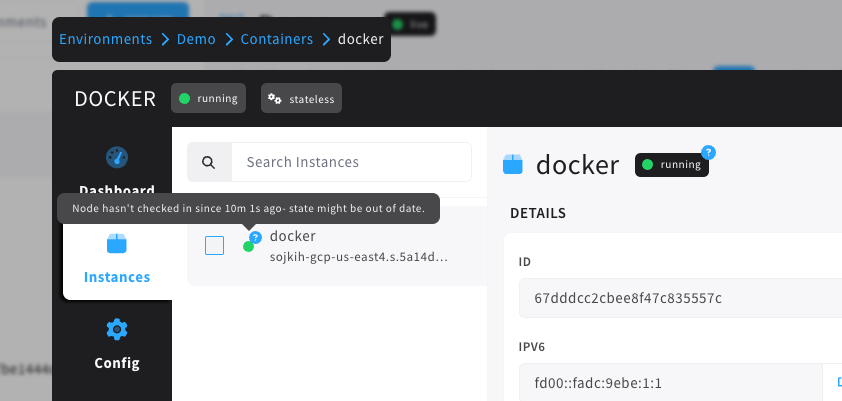Click the live status badge in background window

coord(410,24)
